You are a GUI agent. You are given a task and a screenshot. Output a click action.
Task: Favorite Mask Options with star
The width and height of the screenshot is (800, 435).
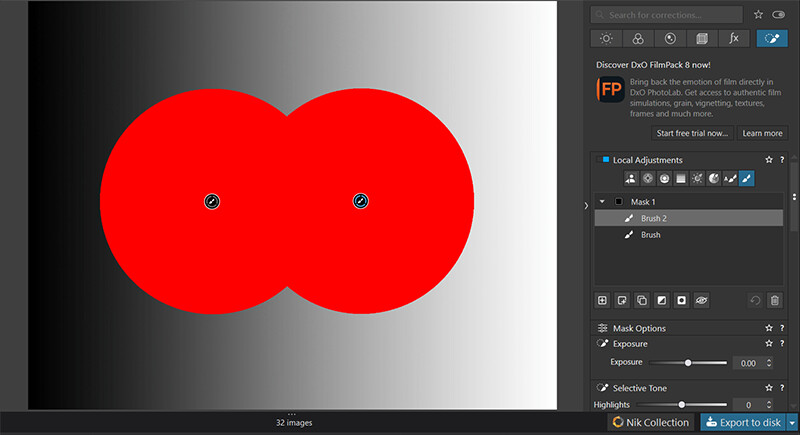[769, 328]
